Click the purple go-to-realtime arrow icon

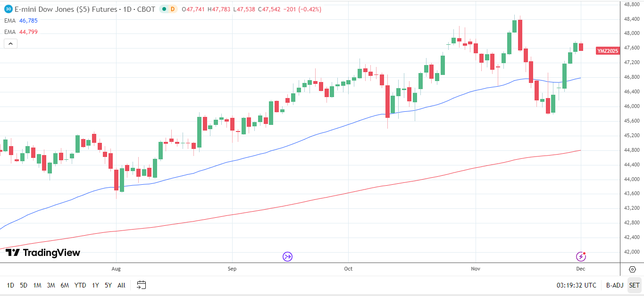click(x=287, y=256)
